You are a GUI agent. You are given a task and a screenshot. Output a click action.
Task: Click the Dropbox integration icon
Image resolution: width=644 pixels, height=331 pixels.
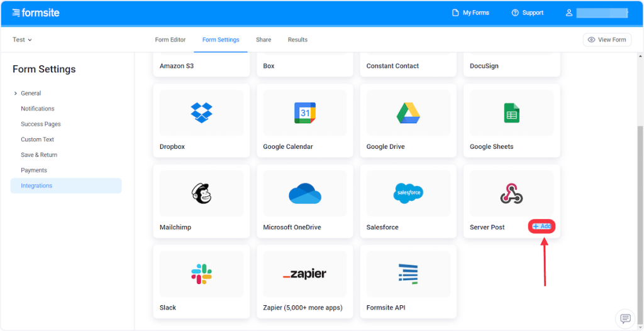click(x=201, y=112)
